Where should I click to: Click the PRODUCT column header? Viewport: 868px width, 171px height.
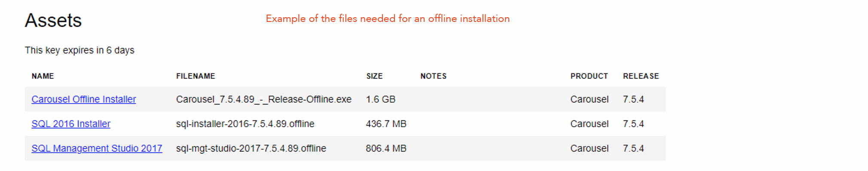[x=589, y=76]
